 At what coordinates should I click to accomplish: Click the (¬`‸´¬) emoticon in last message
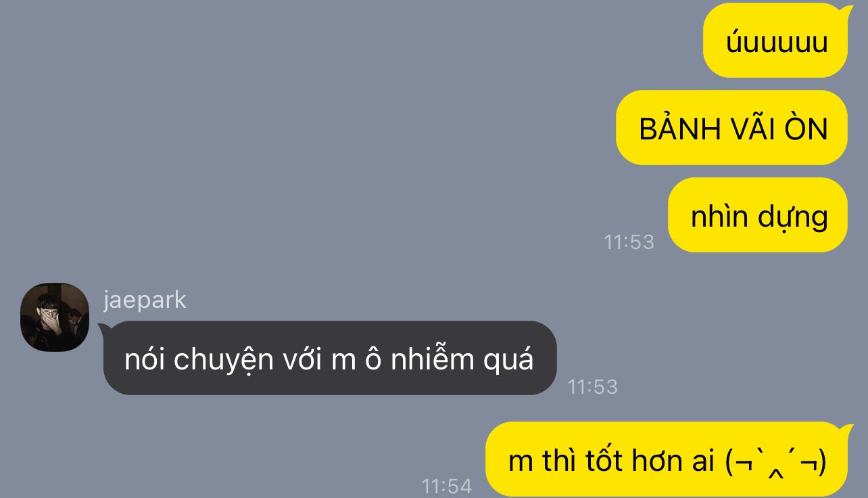click(775, 463)
